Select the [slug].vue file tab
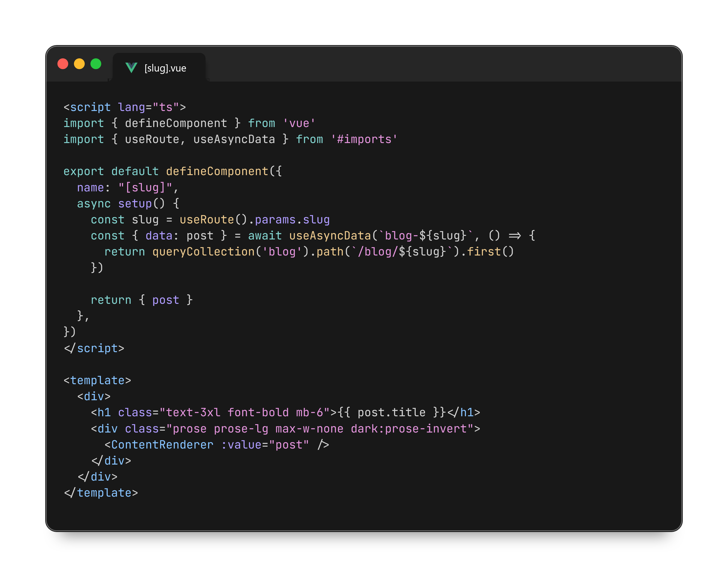The width and height of the screenshot is (728, 577). (165, 68)
